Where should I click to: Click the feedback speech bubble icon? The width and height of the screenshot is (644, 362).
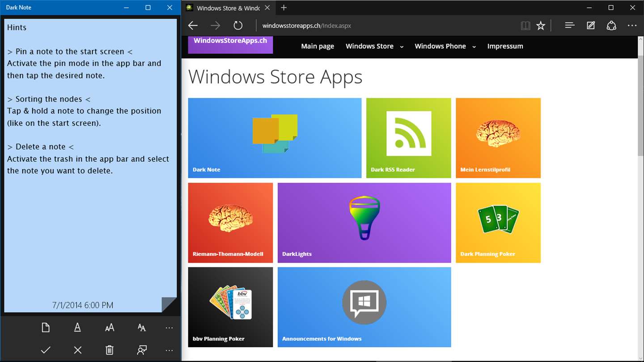(x=142, y=350)
